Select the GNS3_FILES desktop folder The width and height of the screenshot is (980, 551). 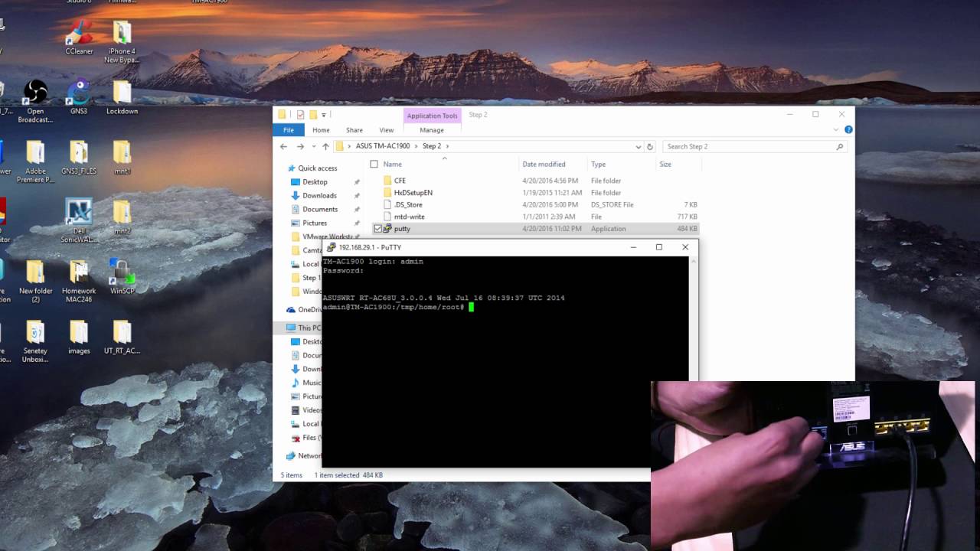pos(79,158)
